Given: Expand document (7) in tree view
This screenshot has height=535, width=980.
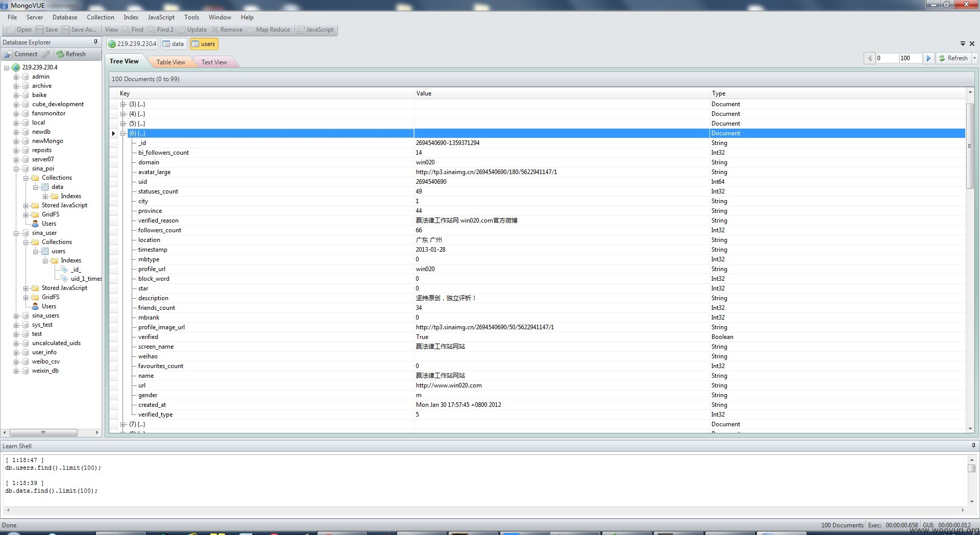Looking at the screenshot, I should pos(123,424).
